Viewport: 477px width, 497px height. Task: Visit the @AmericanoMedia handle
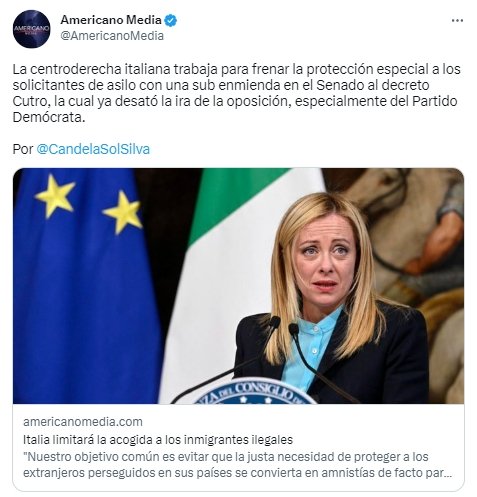(112, 36)
